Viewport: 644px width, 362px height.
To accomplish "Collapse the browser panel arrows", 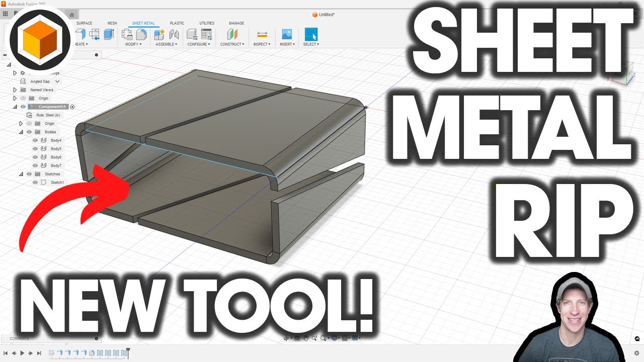I will 5,55.
